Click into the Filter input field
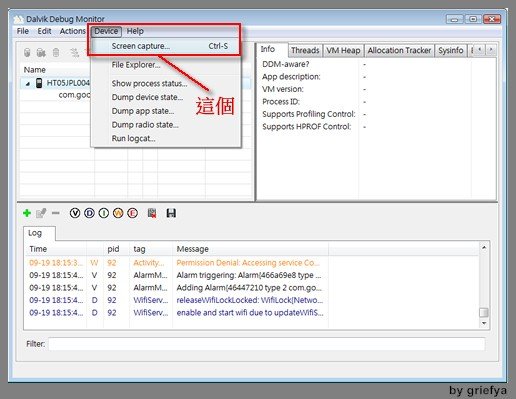Image resolution: width=516 pixels, height=399 pixels. 267,344
